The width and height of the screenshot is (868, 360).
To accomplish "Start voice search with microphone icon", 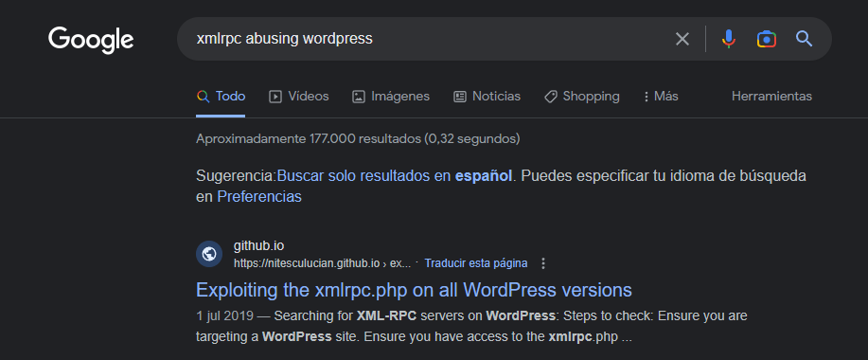I will click(729, 39).
